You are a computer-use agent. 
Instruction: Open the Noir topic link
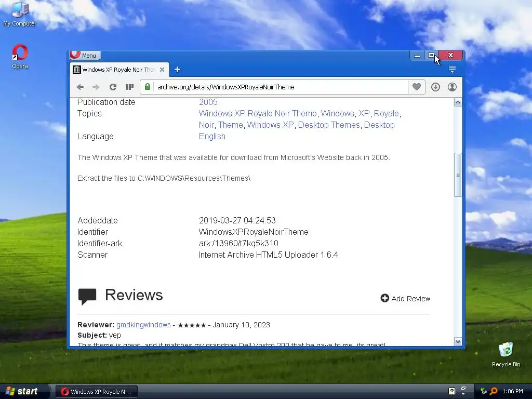(x=206, y=125)
